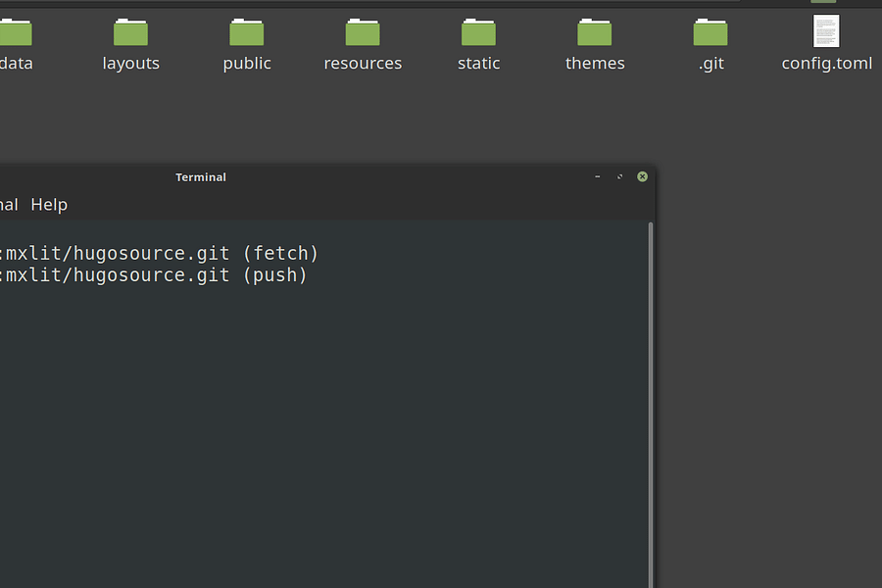Screen dimensions: 882x588
Task: Click the green indicator on the top panel
Action: (822, 2)
